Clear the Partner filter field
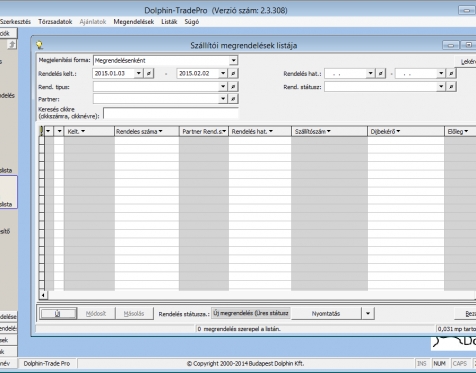Screen dimensions: 476x373 click(x=233, y=99)
